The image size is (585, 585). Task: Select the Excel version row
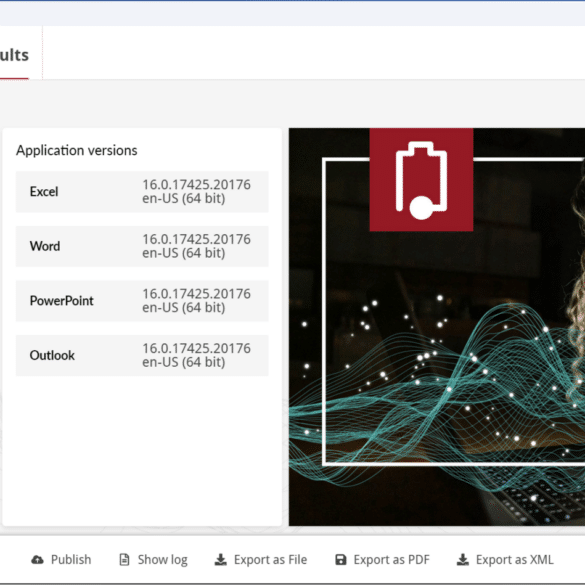142,192
